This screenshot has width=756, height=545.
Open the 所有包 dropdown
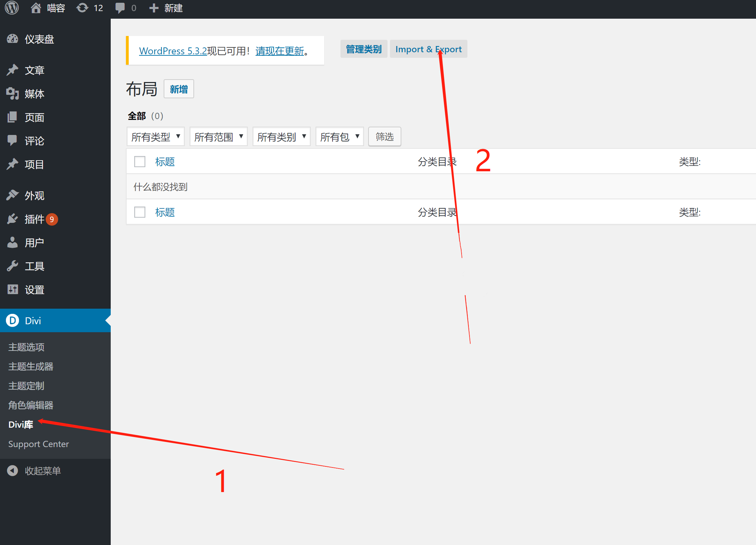(x=339, y=136)
